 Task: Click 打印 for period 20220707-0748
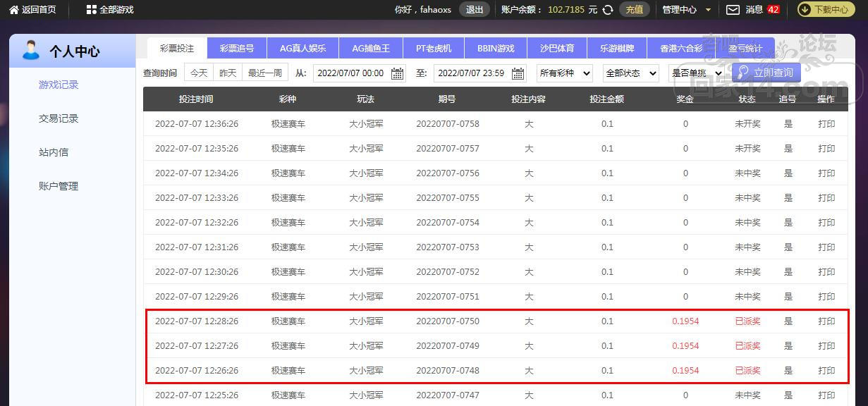(826, 371)
